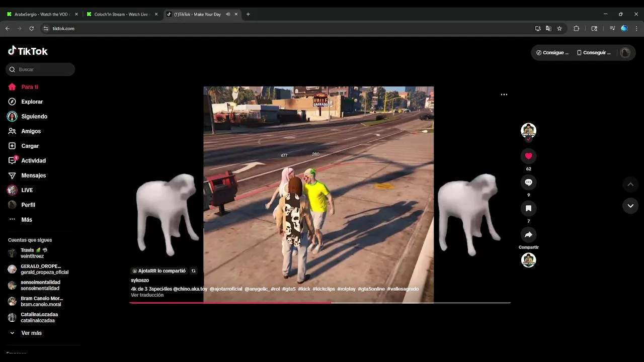Expand Ver más followed accounts
This screenshot has height=362, width=644.
point(26,333)
